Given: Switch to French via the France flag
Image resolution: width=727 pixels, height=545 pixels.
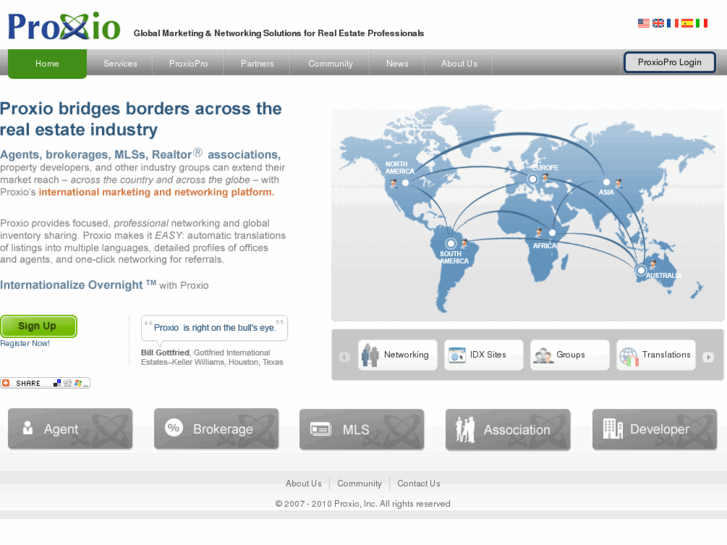Looking at the screenshot, I should tap(672, 23).
